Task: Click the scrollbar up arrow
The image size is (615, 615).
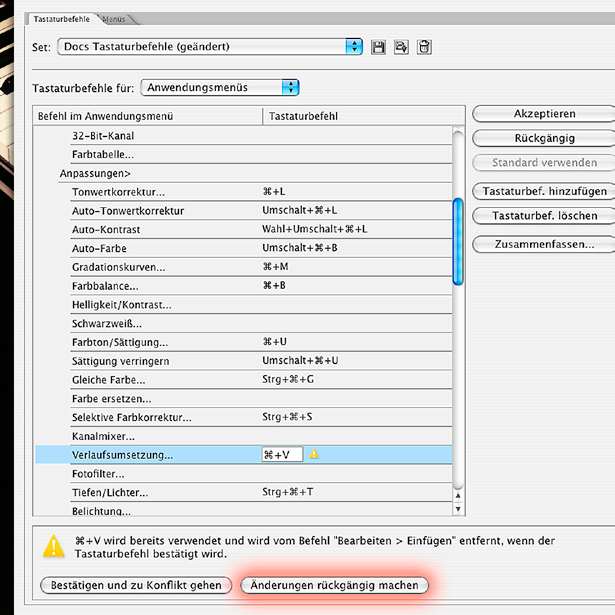Action: [x=458, y=496]
